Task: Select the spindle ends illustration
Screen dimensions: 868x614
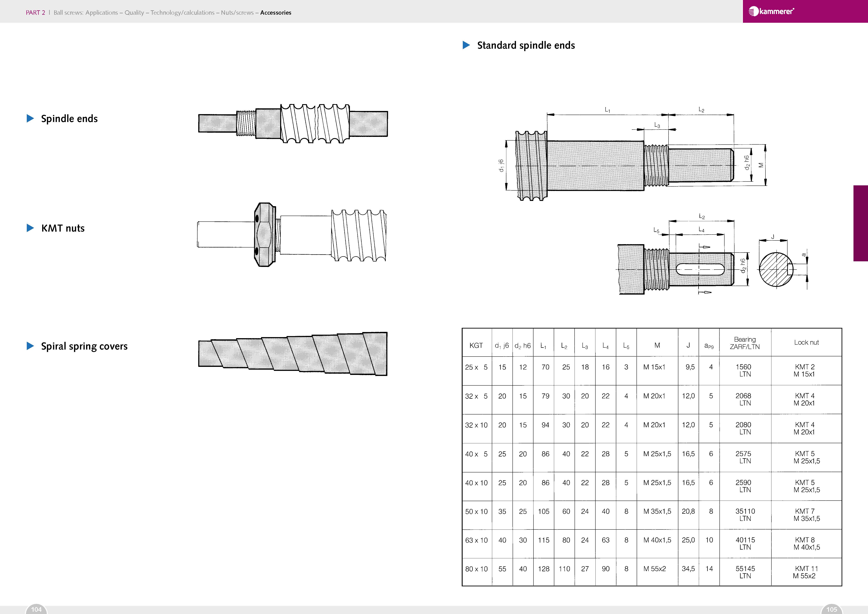Action: click(x=293, y=123)
